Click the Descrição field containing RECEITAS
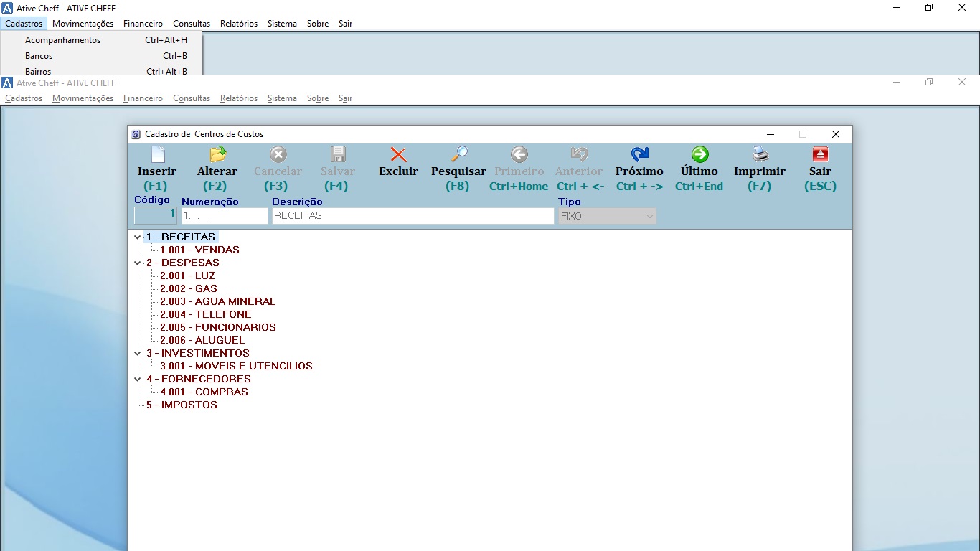980x551 pixels. click(413, 216)
